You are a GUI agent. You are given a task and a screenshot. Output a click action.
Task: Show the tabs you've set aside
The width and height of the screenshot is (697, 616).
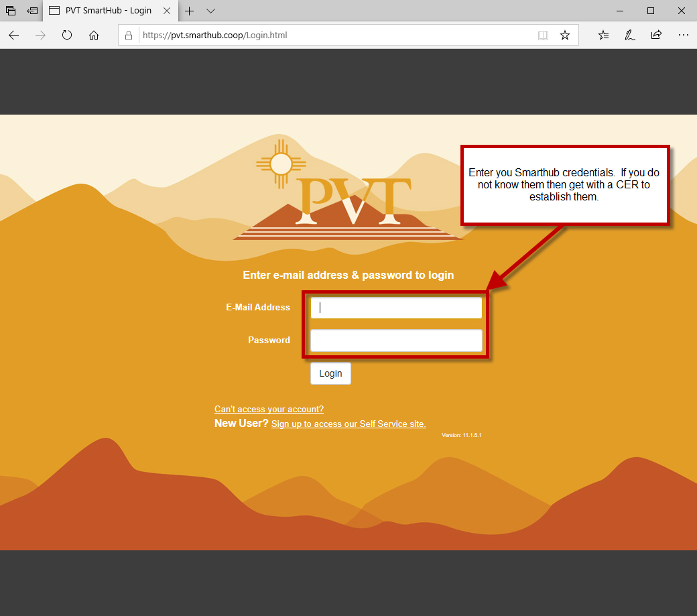(11, 11)
